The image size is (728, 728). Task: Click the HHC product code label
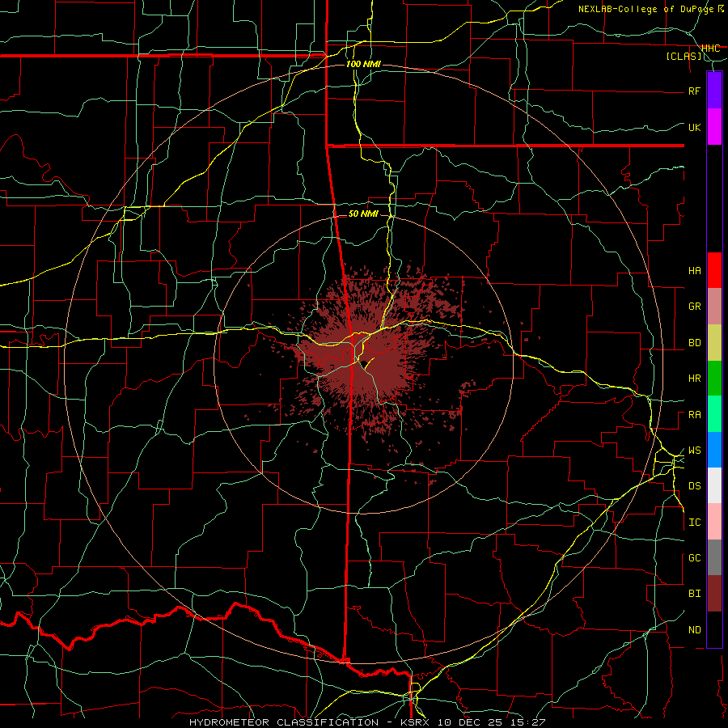click(x=710, y=48)
